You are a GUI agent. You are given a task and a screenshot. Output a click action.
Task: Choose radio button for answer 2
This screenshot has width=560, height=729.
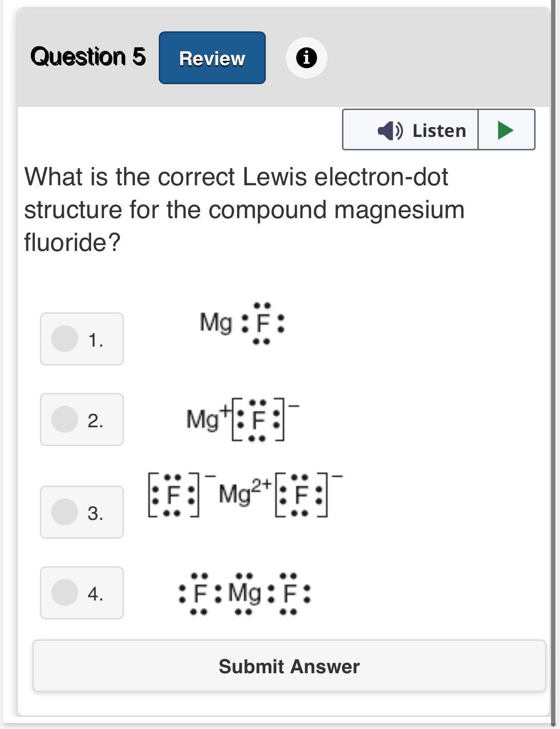click(x=65, y=419)
